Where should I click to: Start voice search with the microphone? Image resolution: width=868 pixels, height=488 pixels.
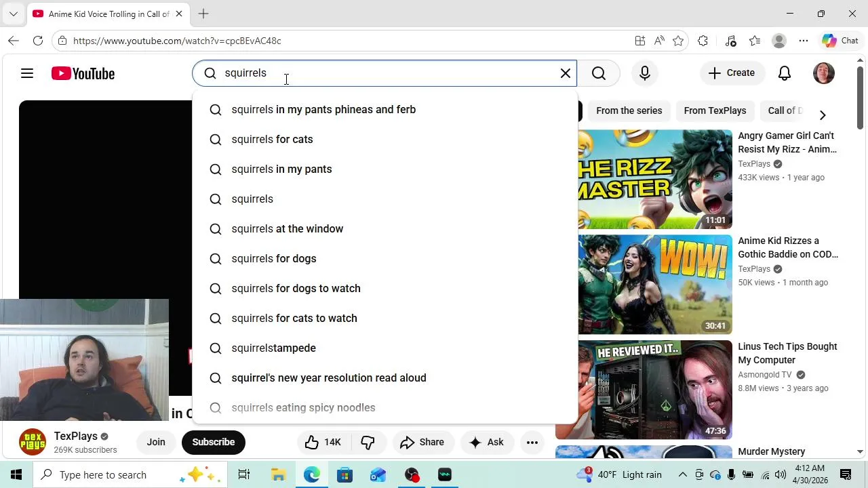coord(645,73)
